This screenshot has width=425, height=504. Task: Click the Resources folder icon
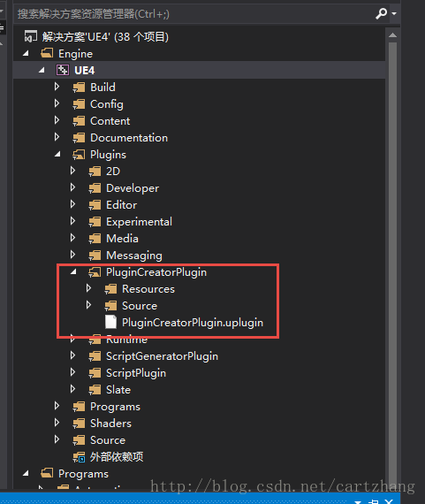coord(111,288)
